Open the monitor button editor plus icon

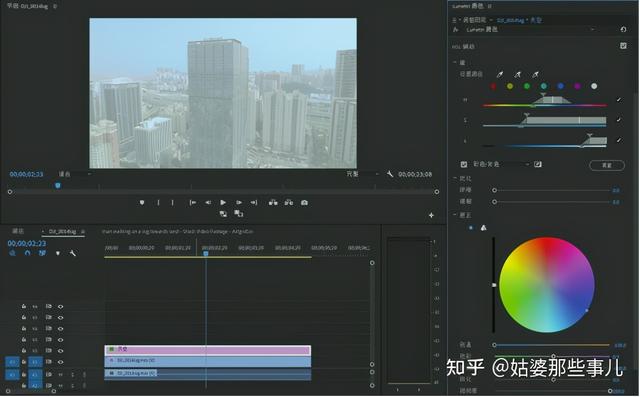click(431, 215)
